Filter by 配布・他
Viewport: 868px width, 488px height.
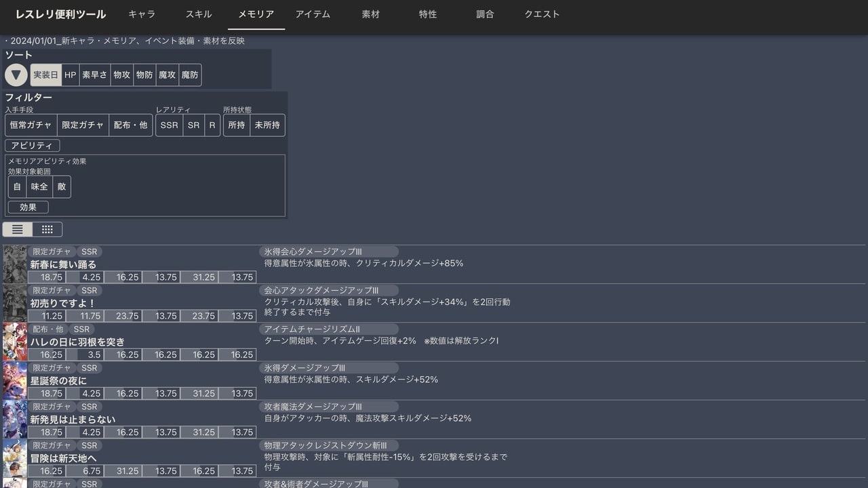click(130, 125)
